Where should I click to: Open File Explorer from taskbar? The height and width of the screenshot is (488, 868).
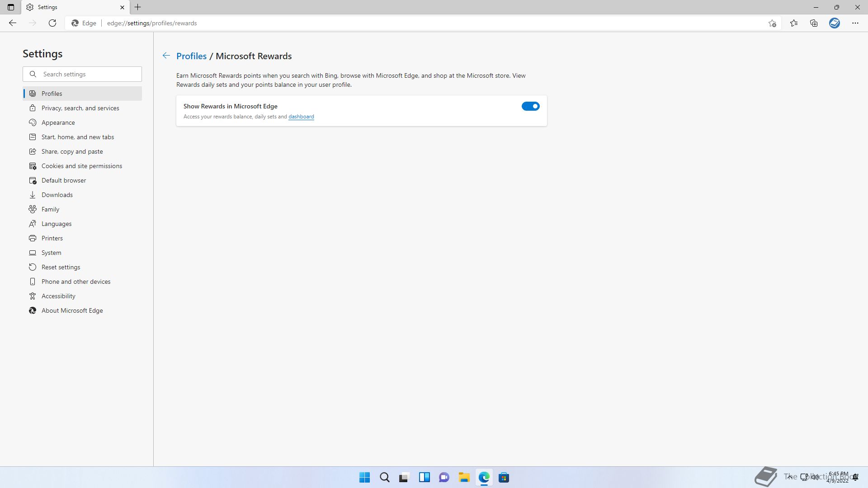pos(464,477)
